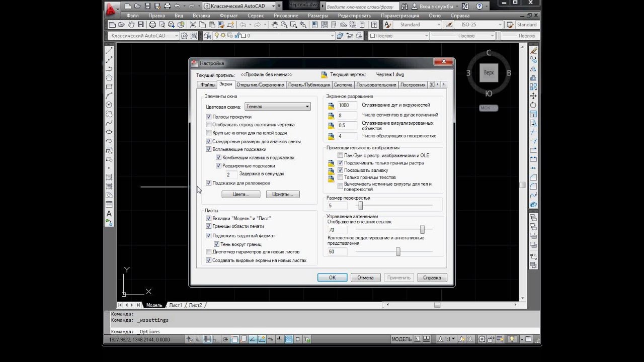Screen dimensions: 644x362
Task: Select the Multiline Text tool
Action: tap(109, 214)
